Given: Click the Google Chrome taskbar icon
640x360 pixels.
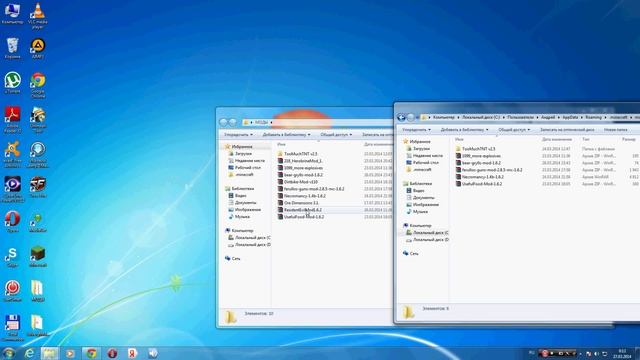Looking at the screenshot, I should coord(91,353).
